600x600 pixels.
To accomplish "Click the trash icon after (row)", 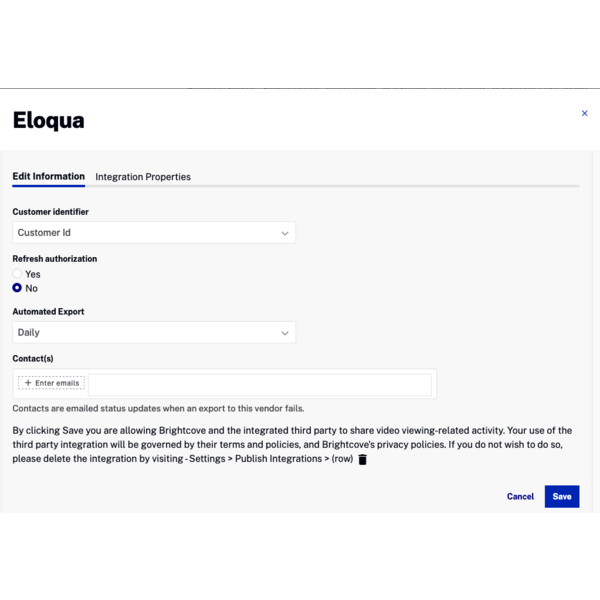I will [x=362, y=459].
